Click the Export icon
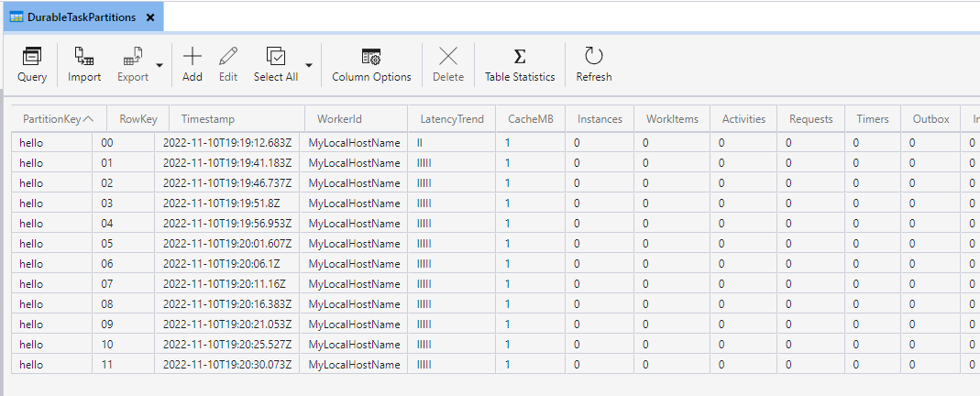This screenshot has width=980, height=396. (133, 57)
